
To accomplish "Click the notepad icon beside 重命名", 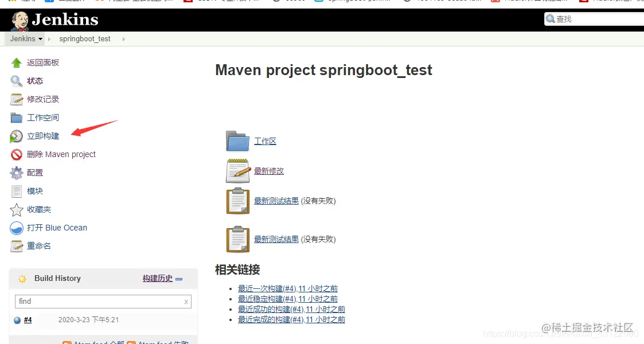I will 17,247.
